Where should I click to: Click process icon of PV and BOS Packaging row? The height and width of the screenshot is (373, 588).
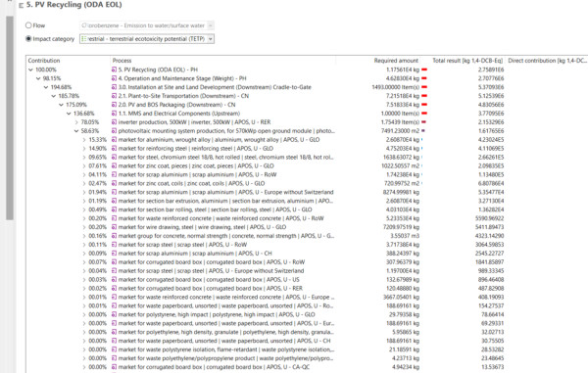[x=114, y=105]
